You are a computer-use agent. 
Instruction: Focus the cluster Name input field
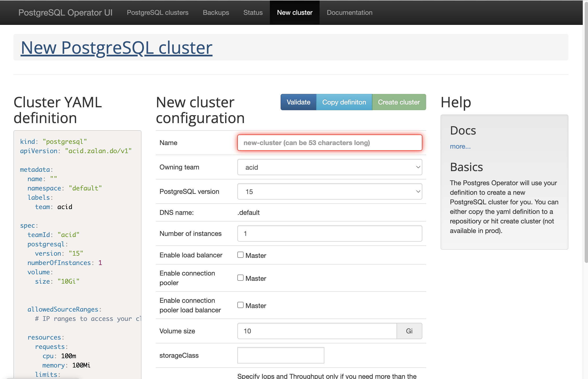coord(329,143)
